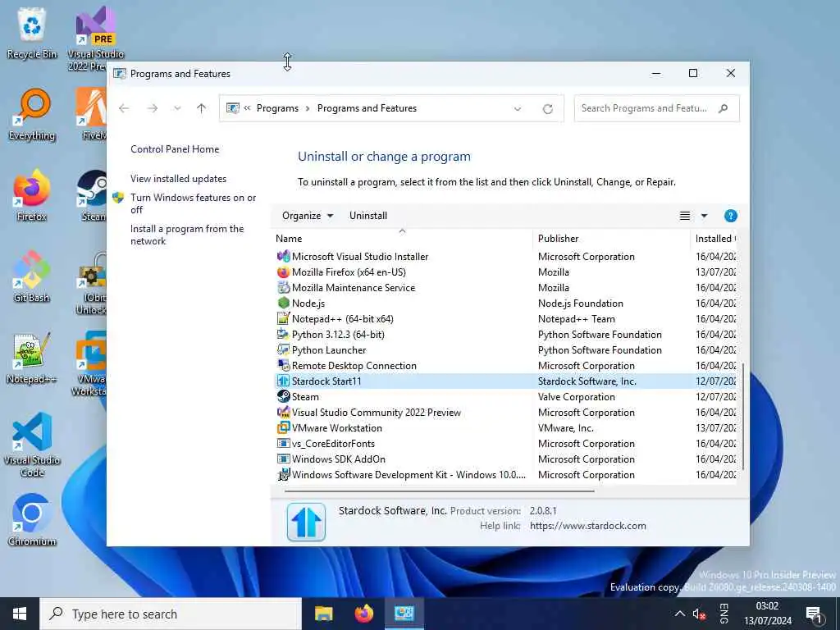The height and width of the screenshot is (630, 840).
Task: Open Turn Windows features on or off
Action: click(x=193, y=203)
